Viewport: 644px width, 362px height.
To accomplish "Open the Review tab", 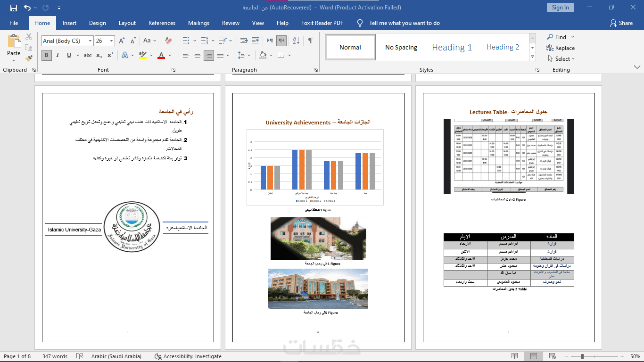I will coord(231,23).
